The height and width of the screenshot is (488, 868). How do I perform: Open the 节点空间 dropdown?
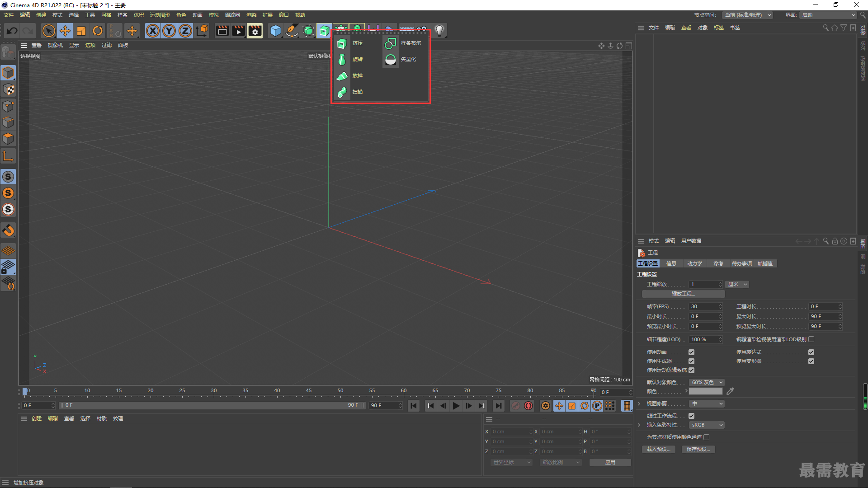pos(747,15)
